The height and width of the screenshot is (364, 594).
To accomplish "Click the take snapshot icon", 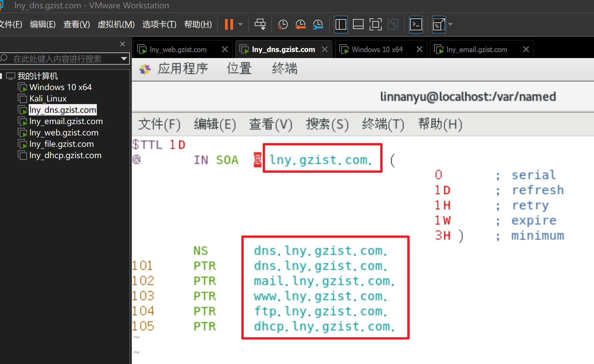I will point(282,24).
